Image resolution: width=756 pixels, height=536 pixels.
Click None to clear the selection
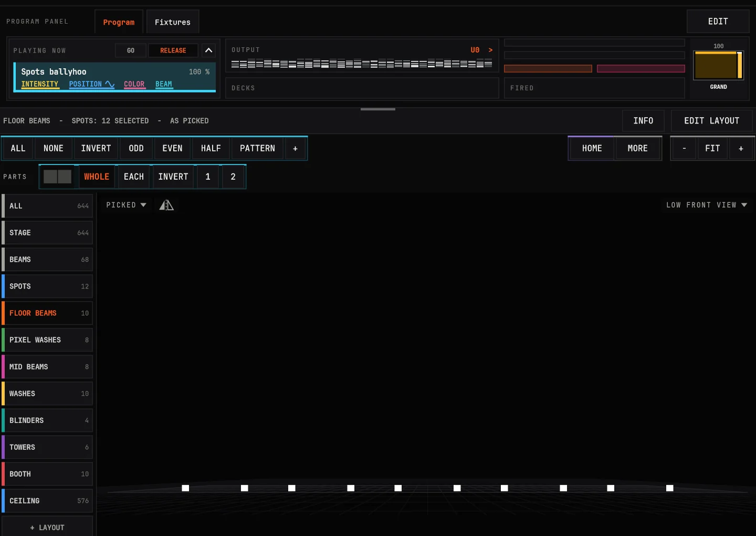tap(54, 148)
